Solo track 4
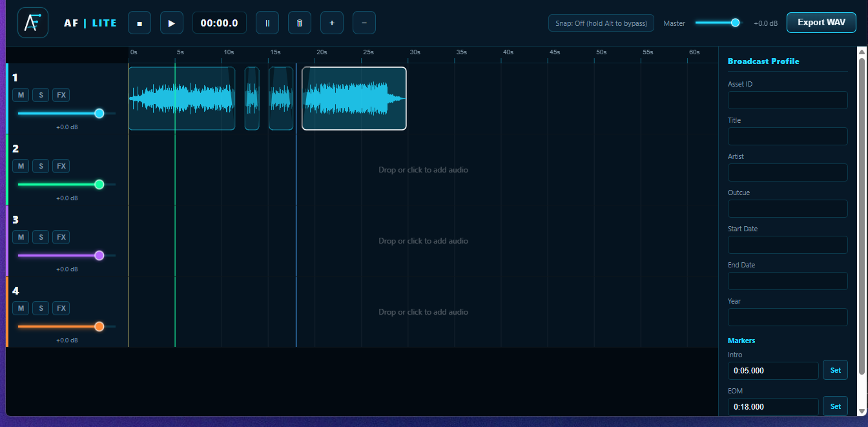This screenshot has height=427, width=868. (41, 308)
